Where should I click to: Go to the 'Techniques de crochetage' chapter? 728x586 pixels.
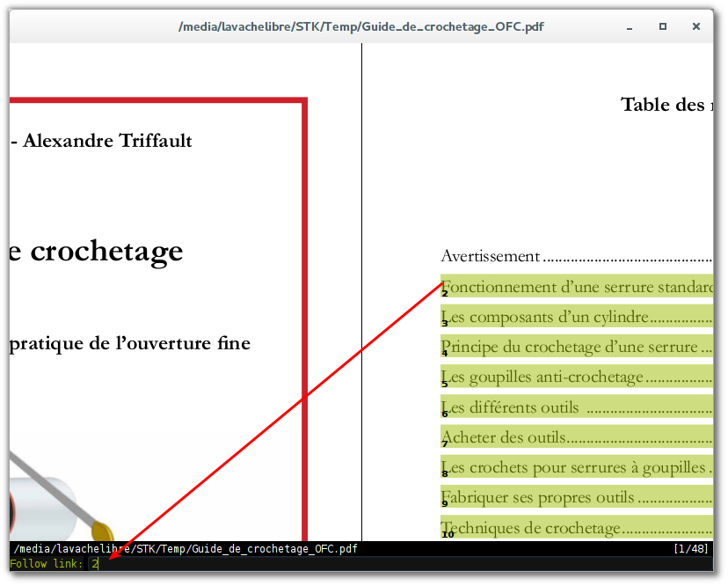tap(577, 527)
